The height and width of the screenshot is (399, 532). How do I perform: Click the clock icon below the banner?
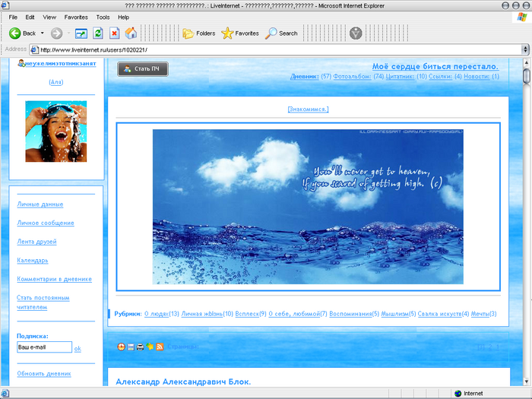pyautogui.click(x=121, y=347)
